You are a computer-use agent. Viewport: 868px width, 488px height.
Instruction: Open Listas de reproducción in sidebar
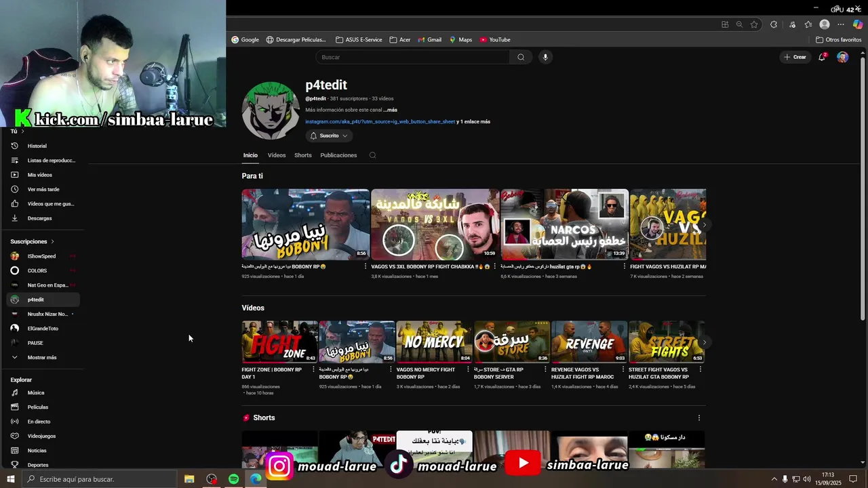point(43,160)
